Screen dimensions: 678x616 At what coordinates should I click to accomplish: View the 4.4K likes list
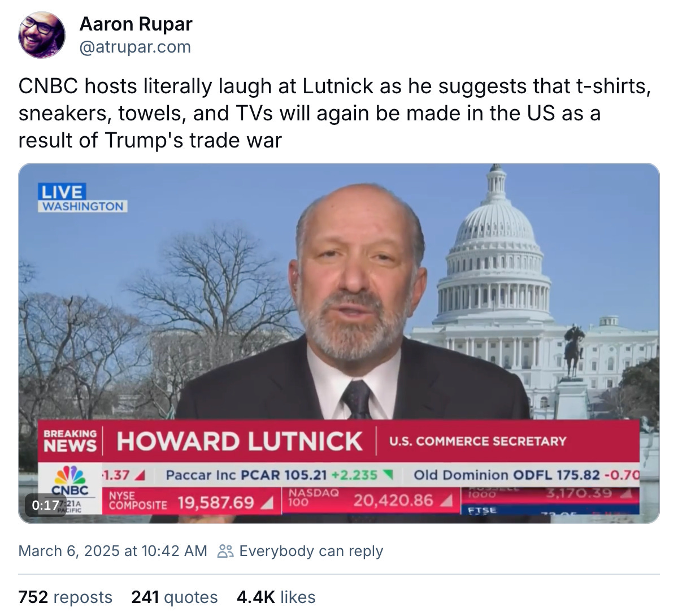(x=276, y=597)
